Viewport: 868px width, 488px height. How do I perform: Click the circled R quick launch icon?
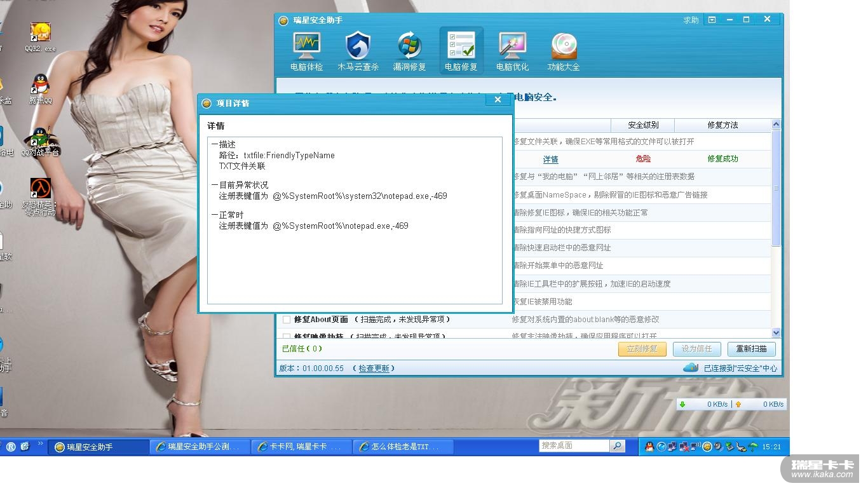[11, 447]
